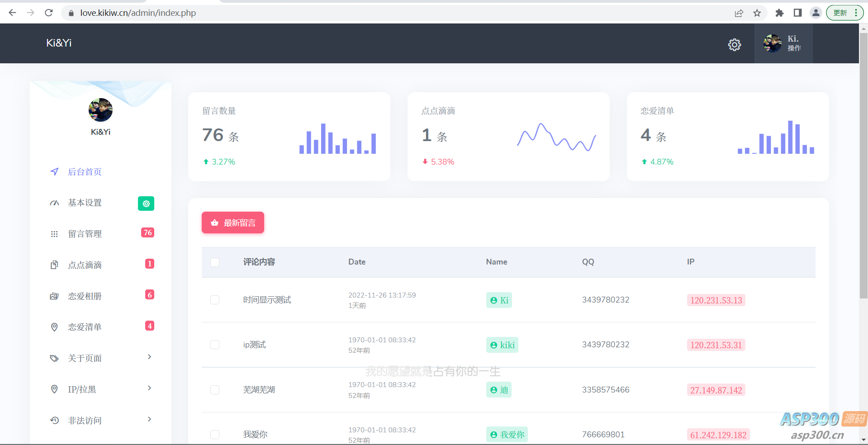Click the 恋爱相册 photo icon
This screenshot has height=445, width=868.
(x=54, y=296)
